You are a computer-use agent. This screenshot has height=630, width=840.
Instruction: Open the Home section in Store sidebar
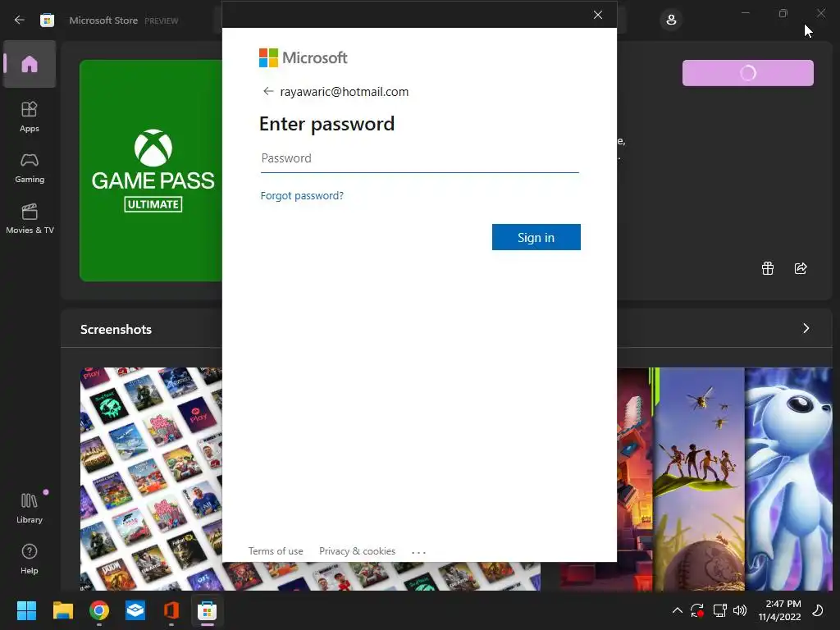[x=30, y=64]
